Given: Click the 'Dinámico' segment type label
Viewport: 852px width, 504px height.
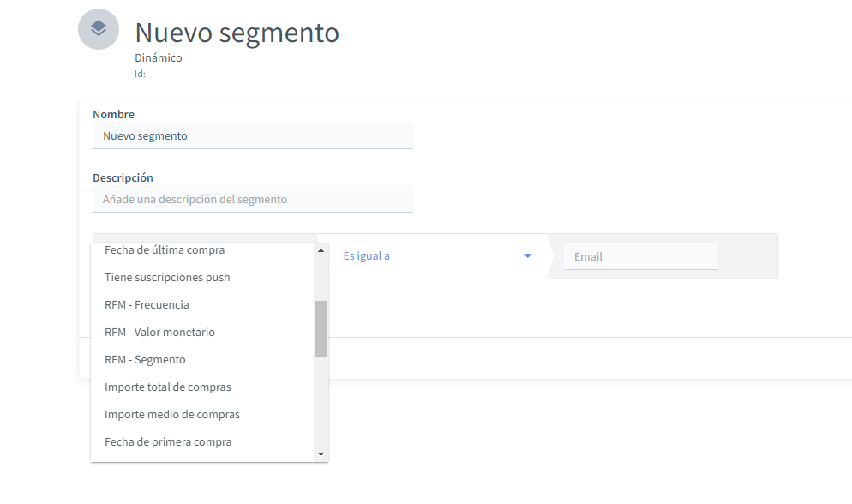Looking at the screenshot, I should coord(159,58).
